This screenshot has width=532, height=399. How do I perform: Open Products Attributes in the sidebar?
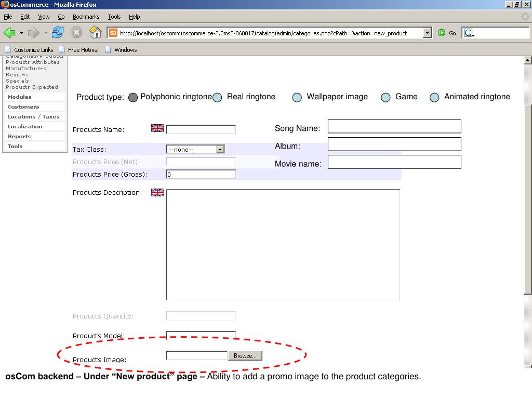pos(33,62)
